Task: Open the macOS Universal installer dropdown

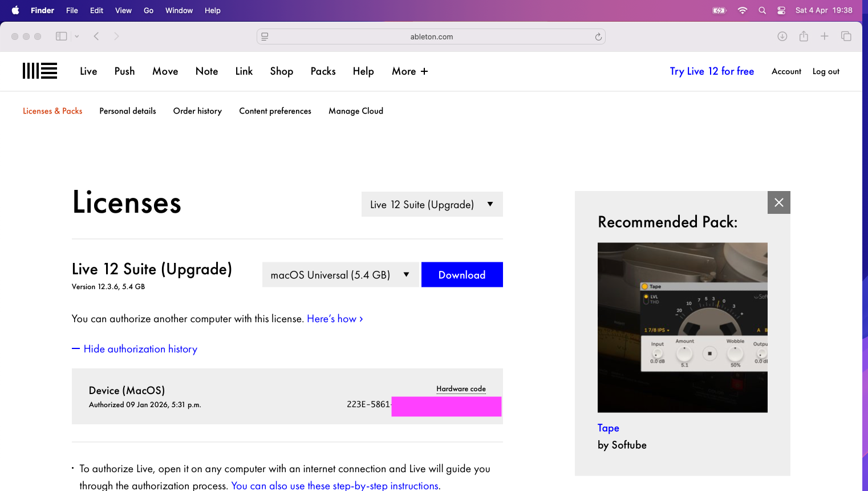Action: 340,275
